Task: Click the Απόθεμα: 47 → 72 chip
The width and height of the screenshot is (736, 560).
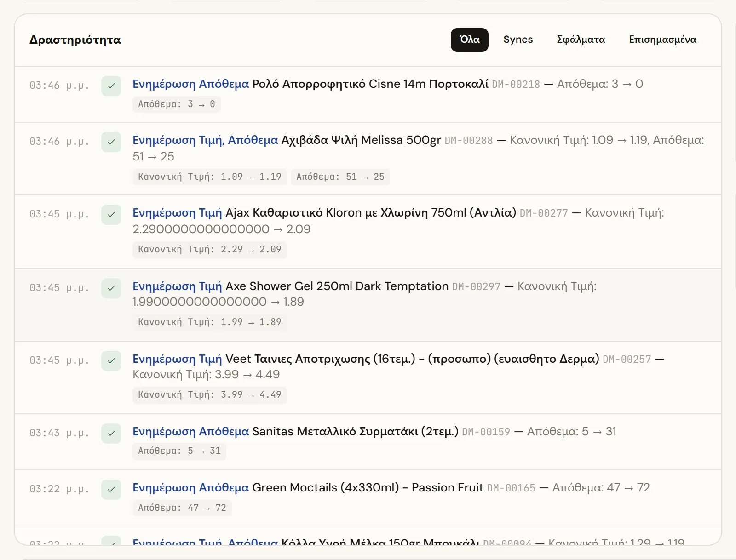Action: [x=182, y=508]
